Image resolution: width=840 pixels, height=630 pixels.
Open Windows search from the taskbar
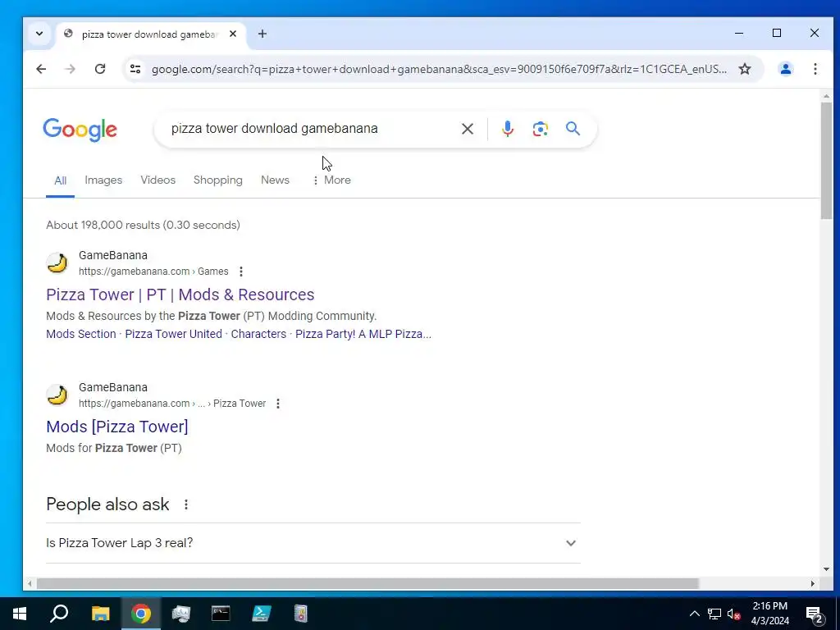coord(59,614)
